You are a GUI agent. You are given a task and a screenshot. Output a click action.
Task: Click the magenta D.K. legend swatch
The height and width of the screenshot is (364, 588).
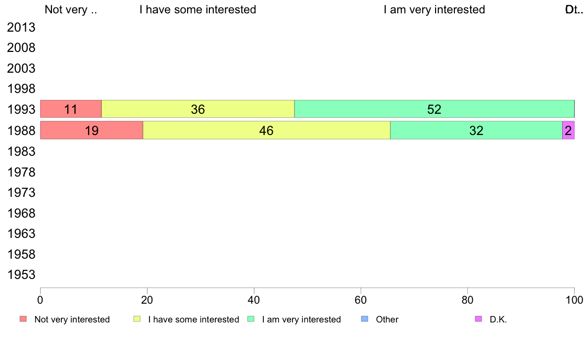(x=479, y=319)
